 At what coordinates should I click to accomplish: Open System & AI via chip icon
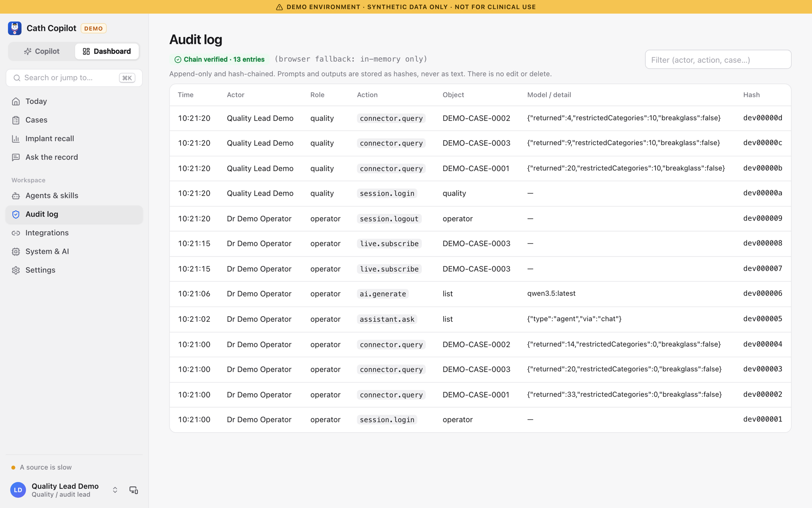tap(16, 251)
